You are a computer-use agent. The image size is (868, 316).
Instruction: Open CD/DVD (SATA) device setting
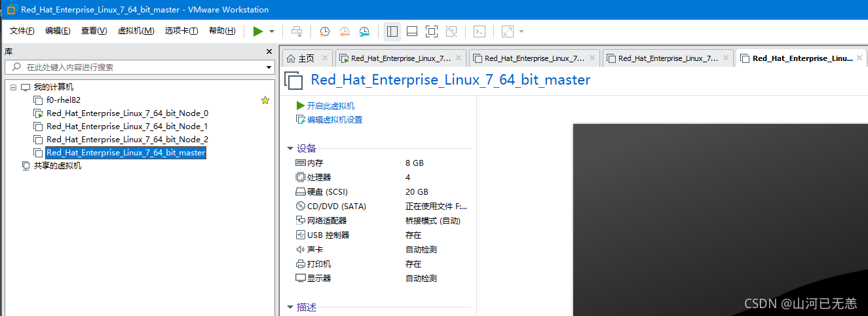click(x=337, y=207)
